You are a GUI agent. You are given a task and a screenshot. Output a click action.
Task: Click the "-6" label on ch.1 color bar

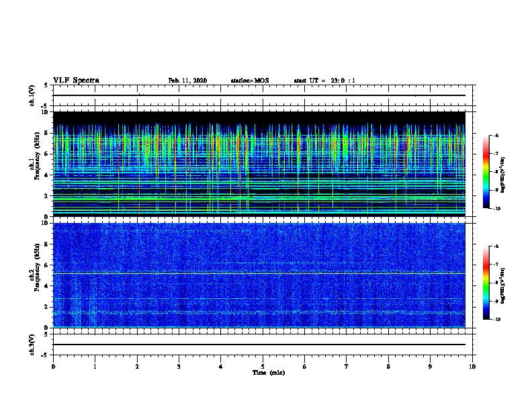[496, 136]
